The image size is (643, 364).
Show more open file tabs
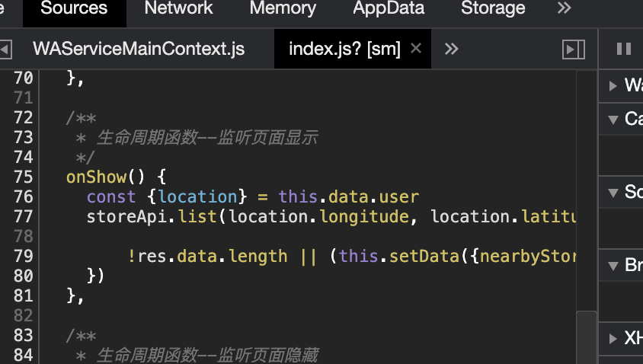click(x=452, y=49)
